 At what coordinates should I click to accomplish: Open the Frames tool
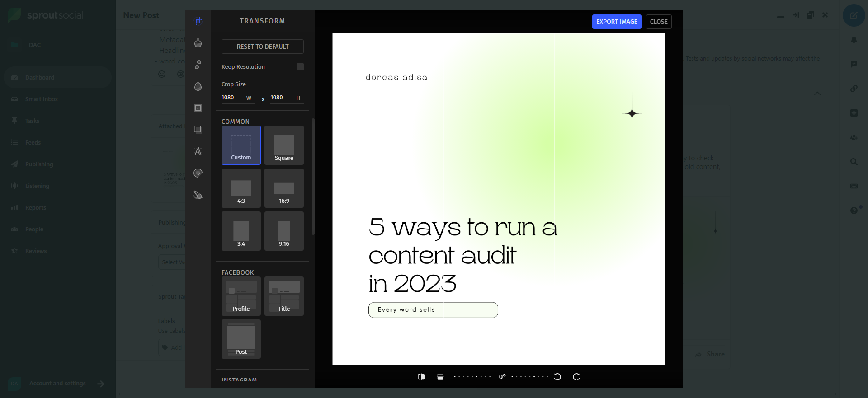point(198,108)
